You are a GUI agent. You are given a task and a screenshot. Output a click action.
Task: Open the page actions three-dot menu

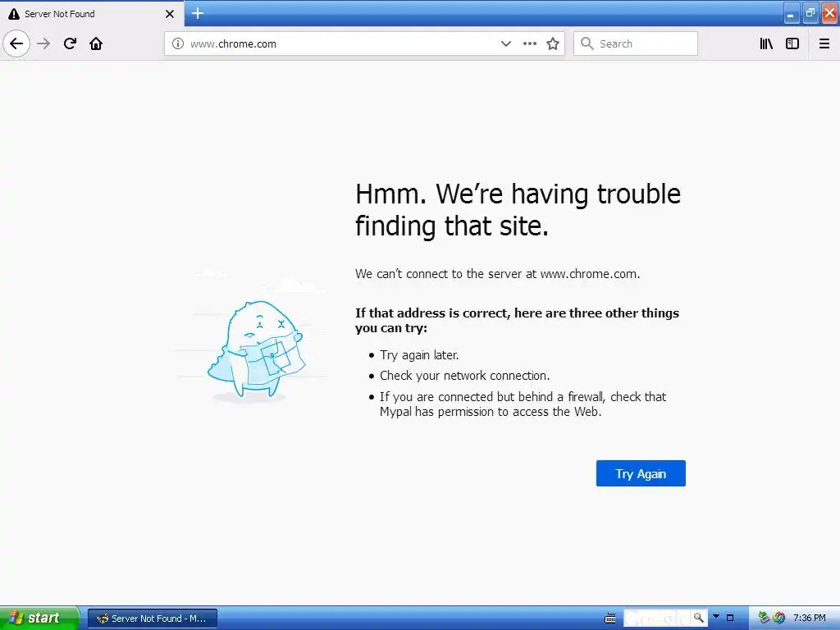(x=530, y=43)
